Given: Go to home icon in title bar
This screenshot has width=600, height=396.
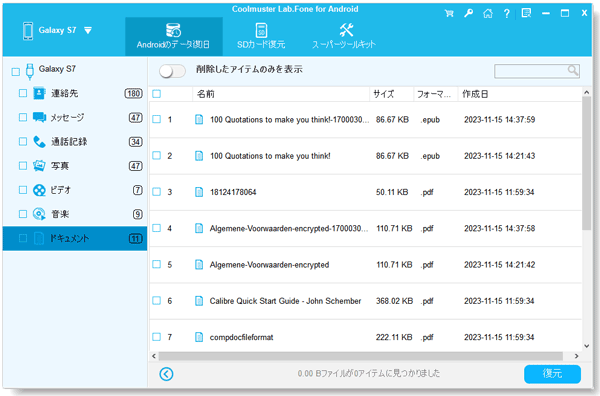Looking at the screenshot, I should click(488, 13).
